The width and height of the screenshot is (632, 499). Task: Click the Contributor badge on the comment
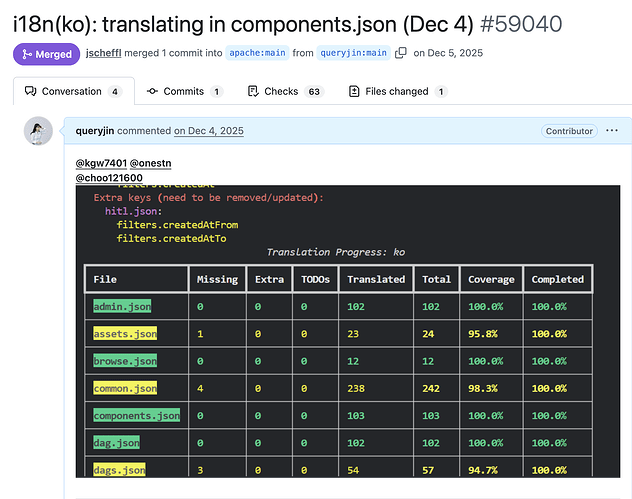point(569,131)
